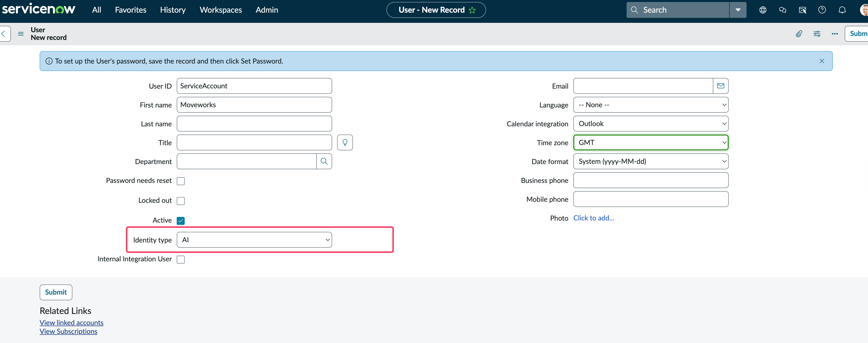Open the form personalization sliders icon
868x343 pixels.
tap(817, 34)
